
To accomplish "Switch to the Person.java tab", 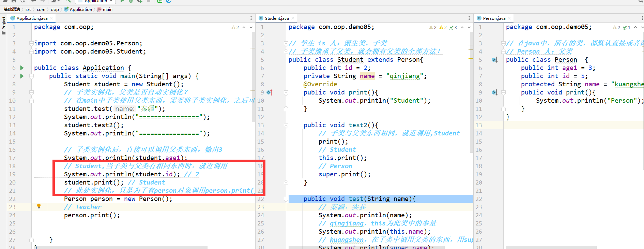I will point(494,18).
